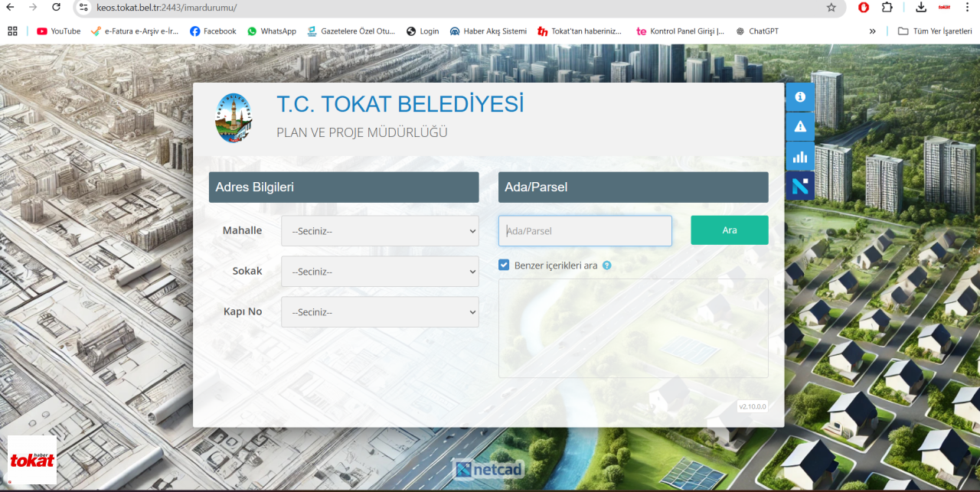The image size is (980, 492).
Task: Open the bar chart statistics icon
Action: click(800, 156)
